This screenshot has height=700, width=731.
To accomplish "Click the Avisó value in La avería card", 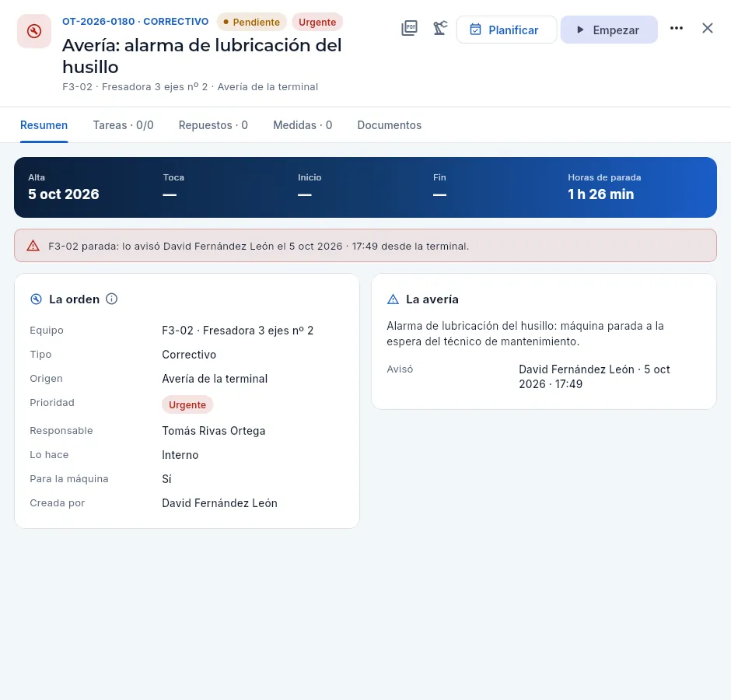I will (x=594, y=376).
